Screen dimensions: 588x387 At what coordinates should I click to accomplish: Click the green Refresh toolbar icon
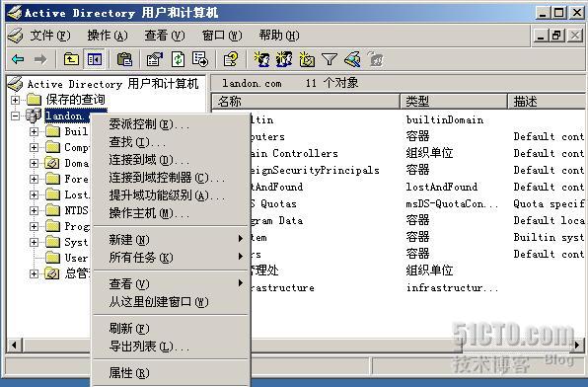click(178, 59)
